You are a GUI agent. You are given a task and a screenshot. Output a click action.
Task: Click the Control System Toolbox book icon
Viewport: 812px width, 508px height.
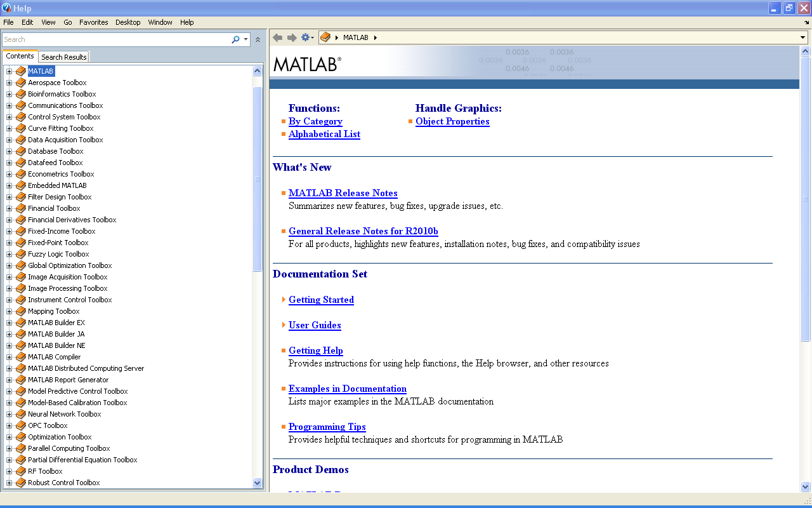click(x=21, y=117)
